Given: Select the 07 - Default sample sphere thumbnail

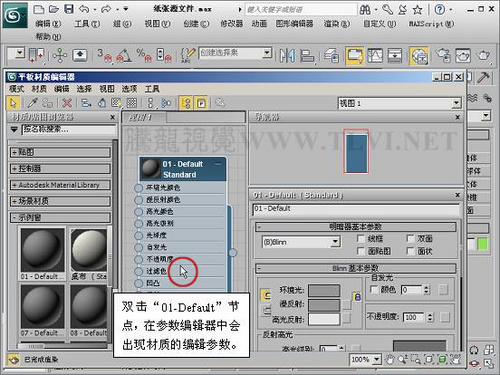Looking at the screenshot, I should click(43, 307).
